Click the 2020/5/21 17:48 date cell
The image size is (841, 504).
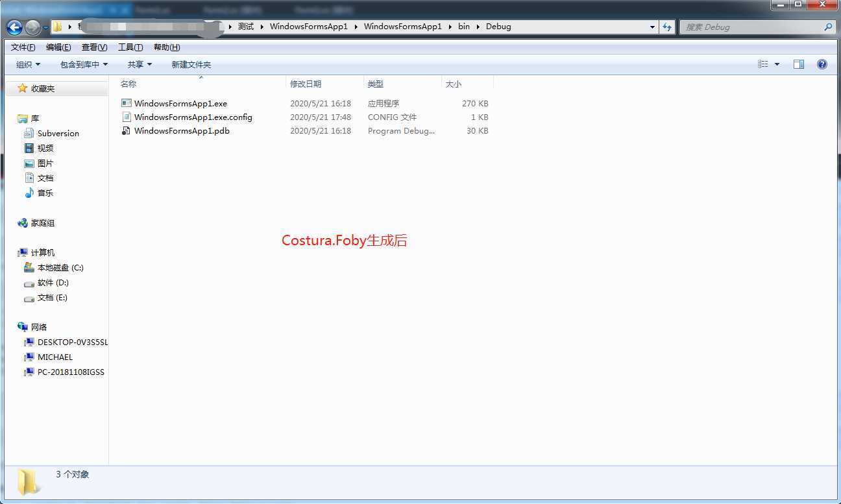coord(321,117)
